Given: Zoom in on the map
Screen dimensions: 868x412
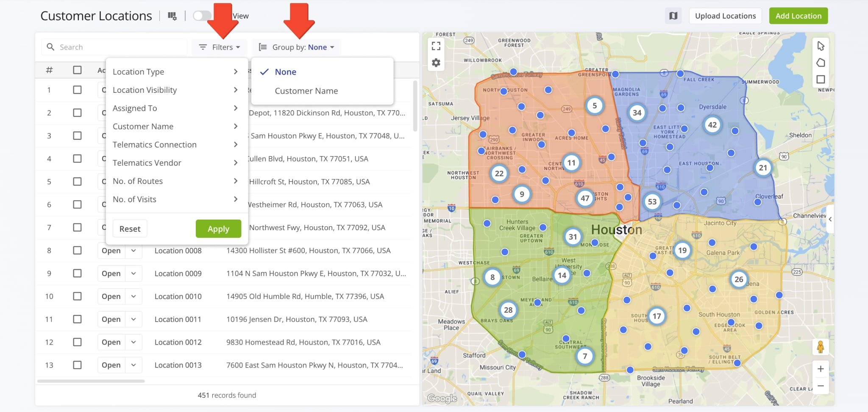Looking at the screenshot, I should [x=821, y=369].
